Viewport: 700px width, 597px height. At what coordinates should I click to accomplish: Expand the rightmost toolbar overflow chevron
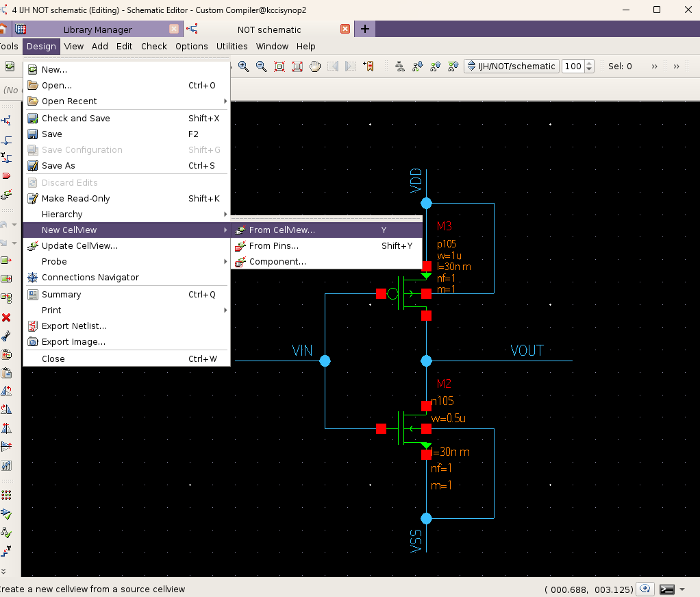676,66
